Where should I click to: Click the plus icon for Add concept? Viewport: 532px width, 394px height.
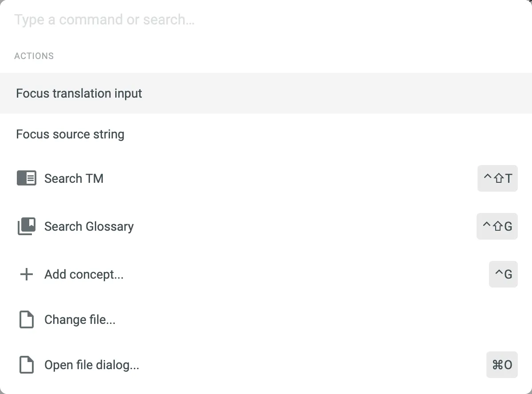(27, 274)
